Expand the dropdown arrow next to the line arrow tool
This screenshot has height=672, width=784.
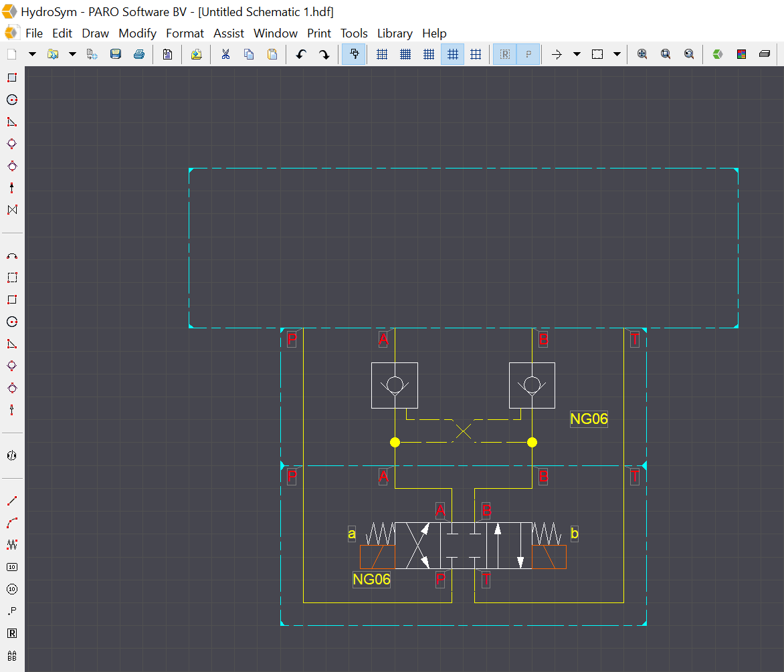(577, 54)
